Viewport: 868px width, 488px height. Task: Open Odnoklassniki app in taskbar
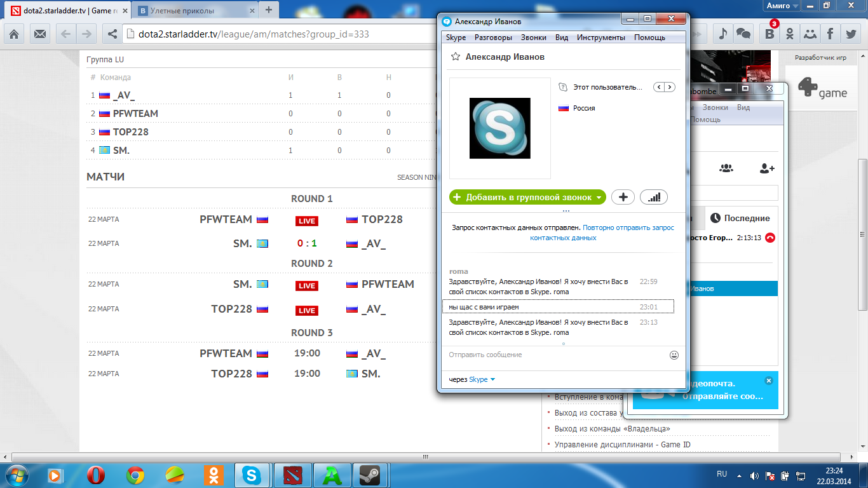click(x=214, y=475)
